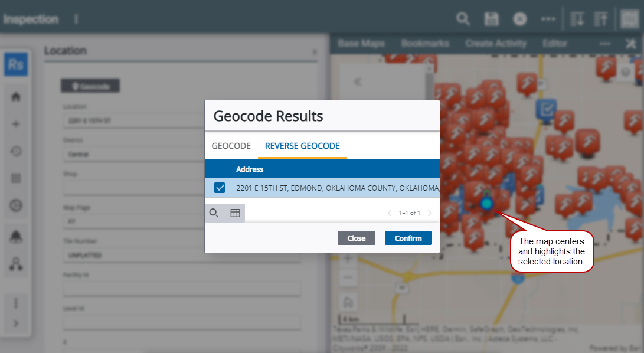
Task: Open the global search magnifier in top bar
Action: (463, 18)
